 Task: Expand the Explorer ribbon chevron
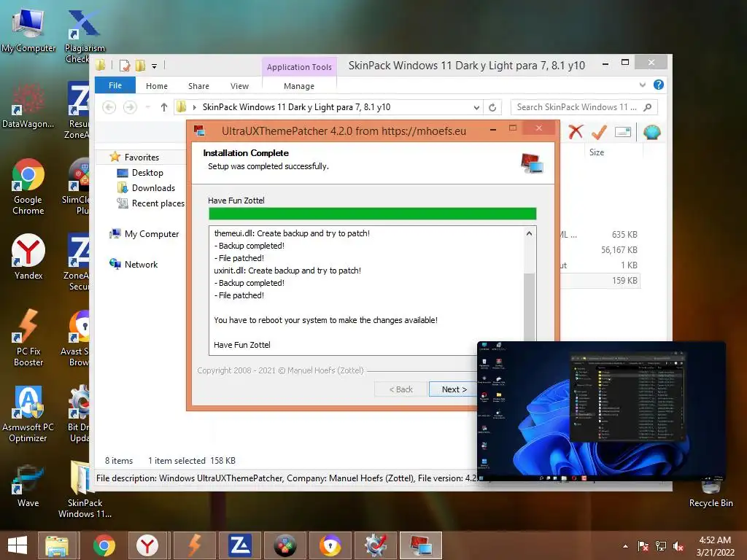pyautogui.click(x=642, y=85)
